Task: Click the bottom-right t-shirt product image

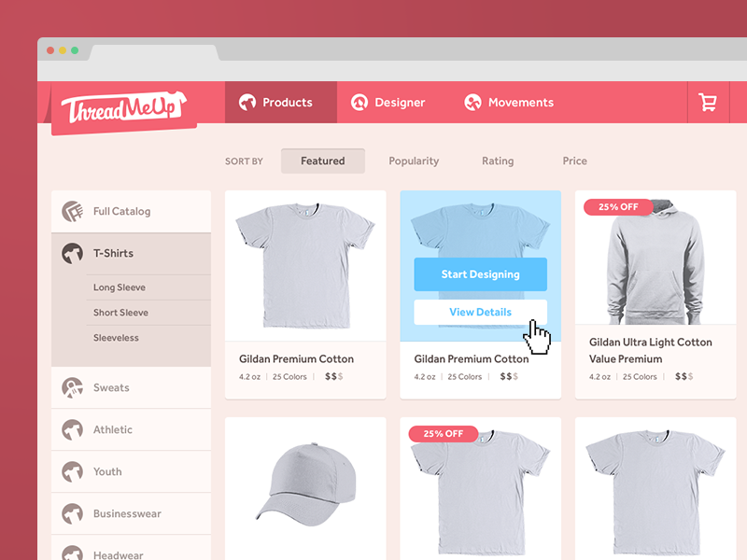Action: coord(655,493)
